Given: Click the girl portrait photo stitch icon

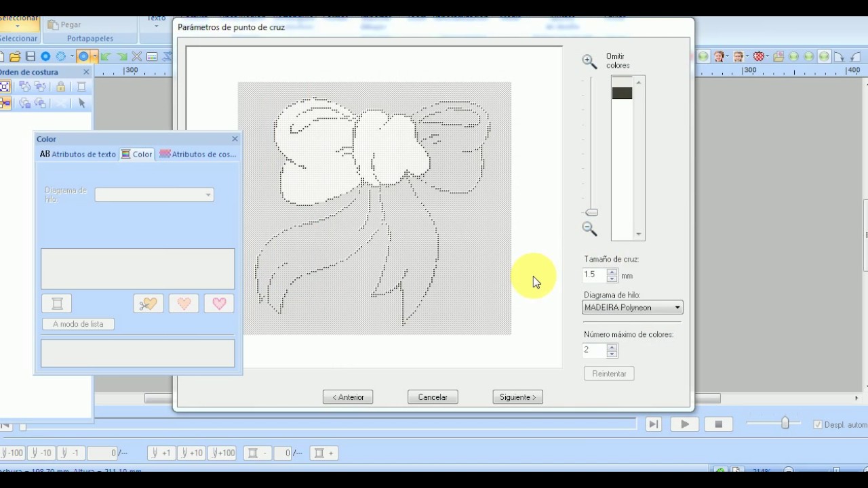Looking at the screenshot, I should click(x=719, y=57).
